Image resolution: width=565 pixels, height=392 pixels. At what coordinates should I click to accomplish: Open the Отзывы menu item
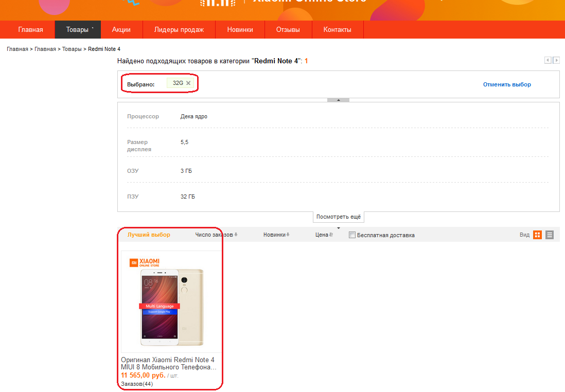coord(288,29)
